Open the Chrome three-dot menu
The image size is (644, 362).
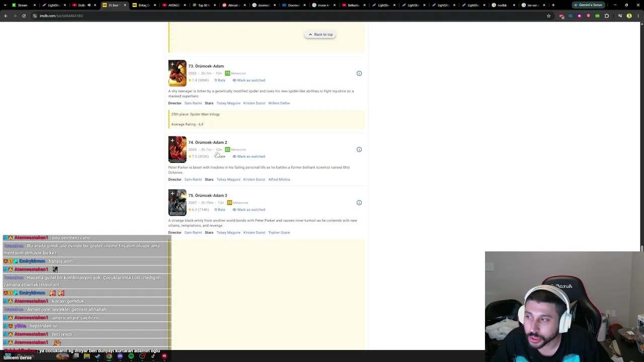pos(638,16)
